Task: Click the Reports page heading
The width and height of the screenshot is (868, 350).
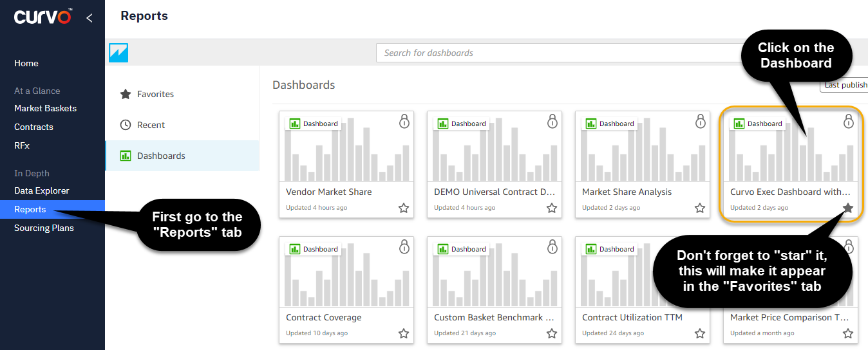Action: pyautogui.click(x=144, y=16)
